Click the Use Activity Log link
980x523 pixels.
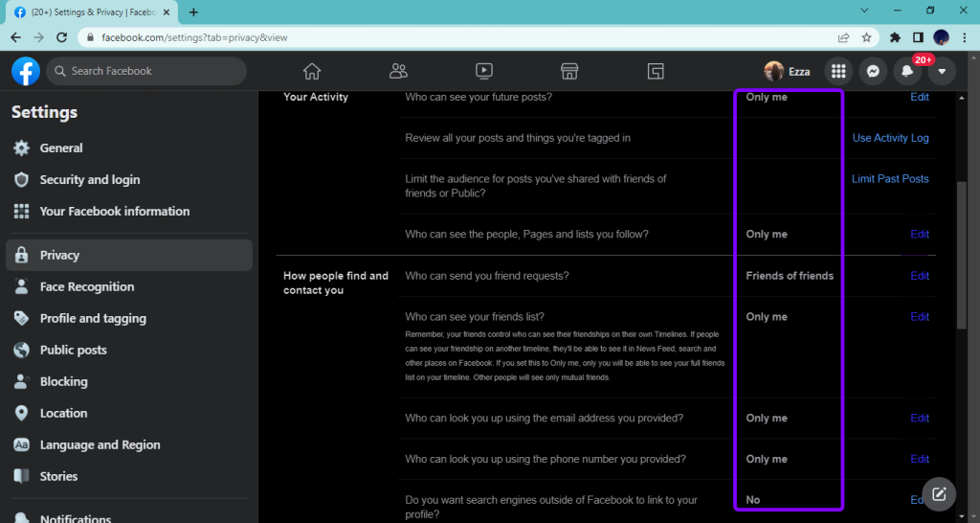891,138
